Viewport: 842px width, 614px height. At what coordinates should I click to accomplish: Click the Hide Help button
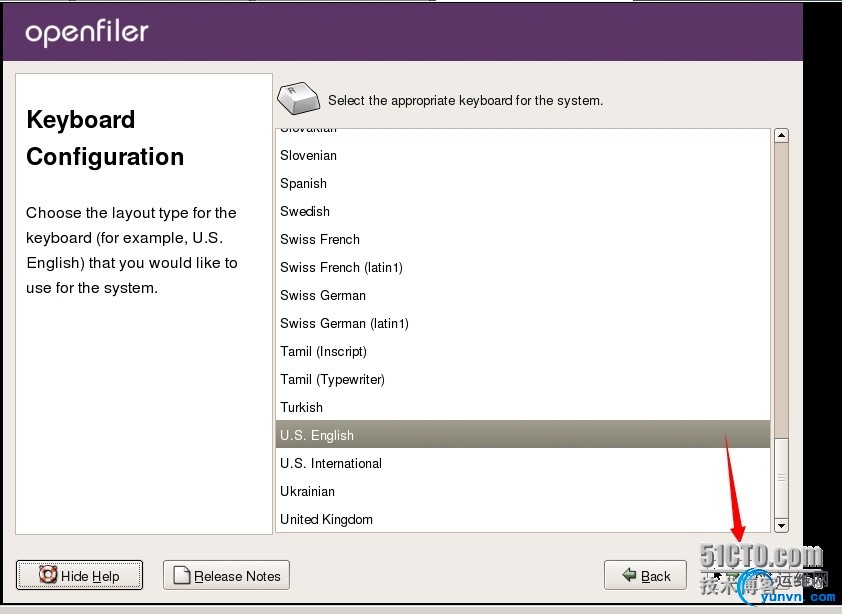pyautogui.click(x=79, y=575)
